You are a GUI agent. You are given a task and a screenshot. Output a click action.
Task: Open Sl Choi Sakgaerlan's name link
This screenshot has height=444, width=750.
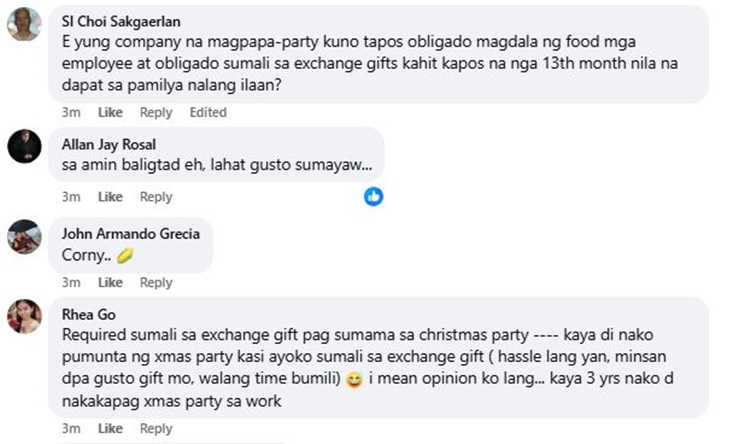(x=121, y=20)
